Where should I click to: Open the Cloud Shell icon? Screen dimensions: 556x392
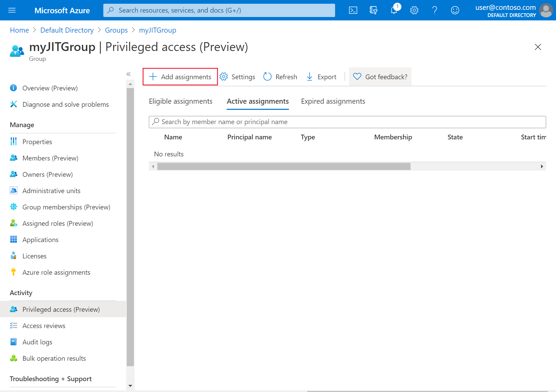point(353,10)
